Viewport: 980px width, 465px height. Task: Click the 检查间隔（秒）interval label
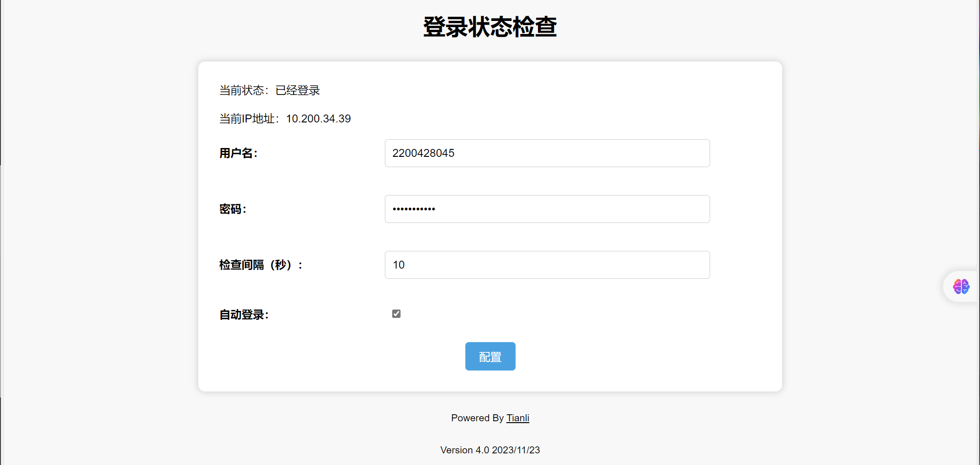[260, 264]
